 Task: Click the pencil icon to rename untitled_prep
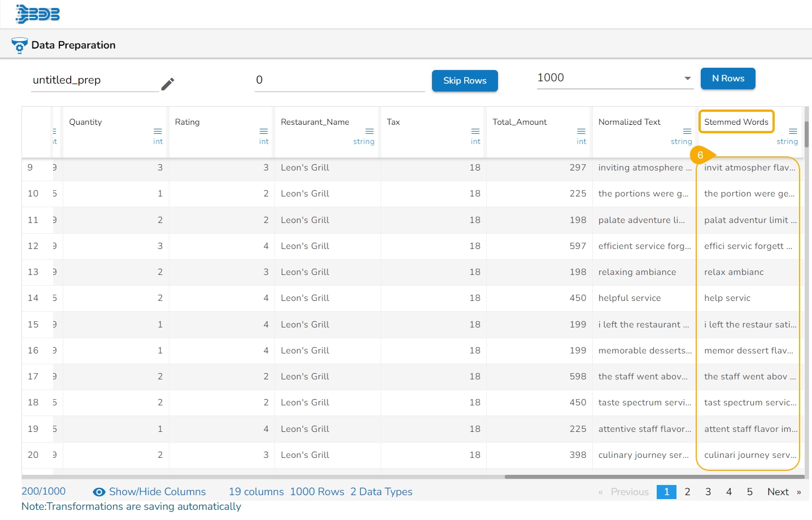pyautogui.click(x=168, y=84)
